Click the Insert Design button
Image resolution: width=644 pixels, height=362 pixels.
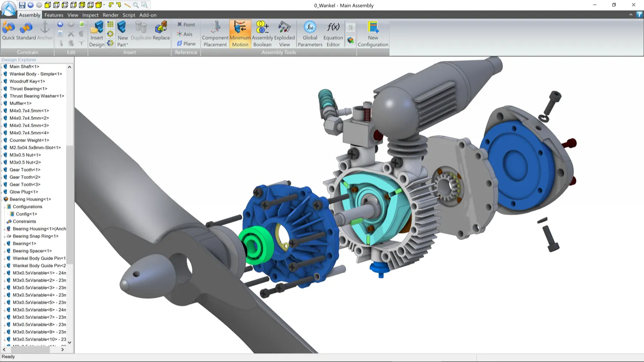[97, 33]
